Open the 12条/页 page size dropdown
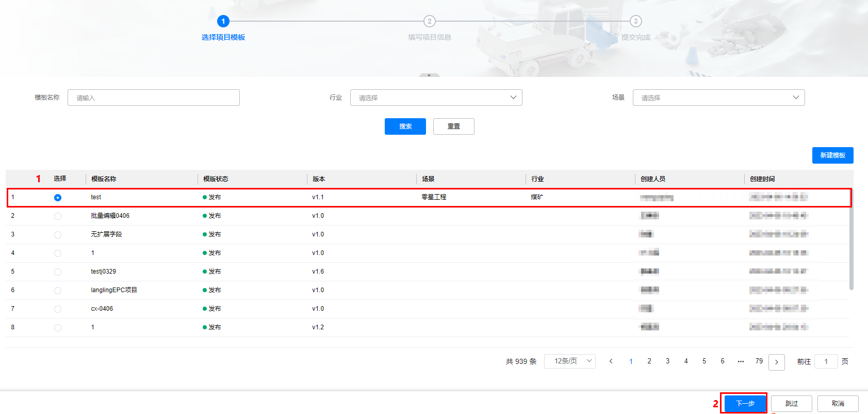This screenshot has width=868, height=414. tap(570, 361)
